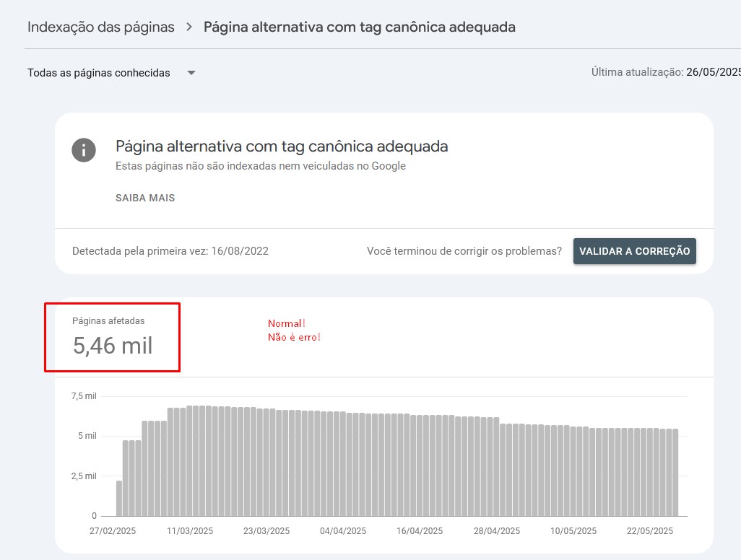Select the Páginas afetadas 5,46 mil tab
This screenshot has width=741, height=560.
[113, 337]
